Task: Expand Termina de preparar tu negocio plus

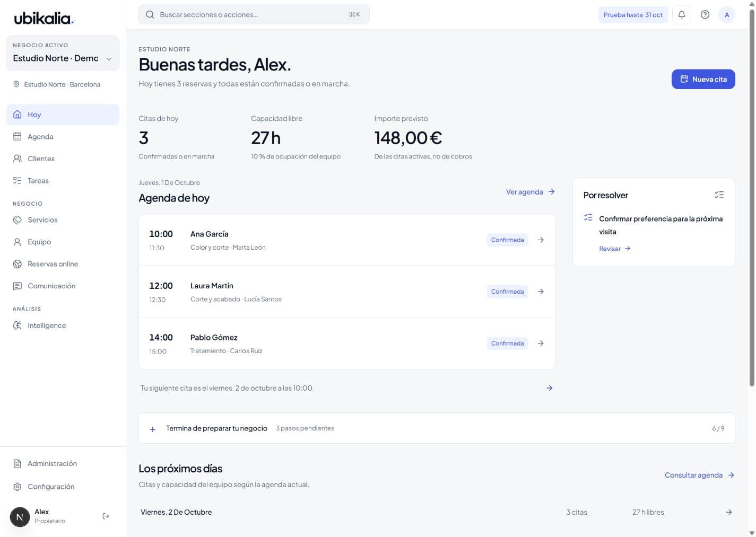Action: [153, 429]
